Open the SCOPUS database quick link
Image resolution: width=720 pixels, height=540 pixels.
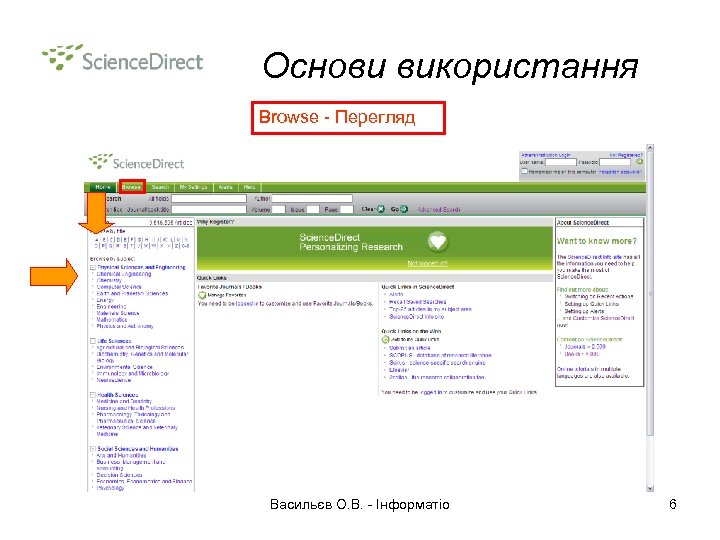coord(440,355)
